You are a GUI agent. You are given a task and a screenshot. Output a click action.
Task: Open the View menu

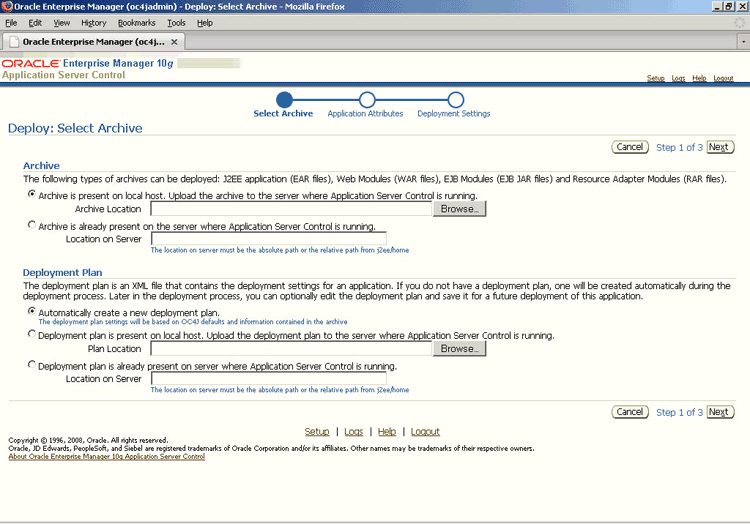tap(62, 23)
